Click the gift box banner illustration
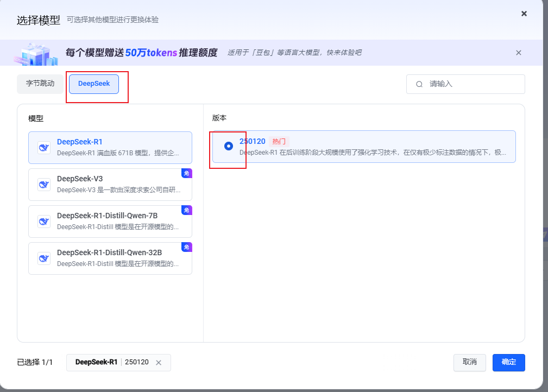The image size is (548, 392). 39,53
